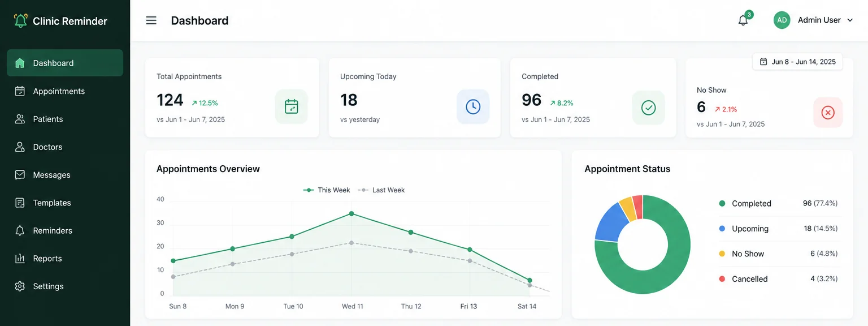Image resolution: width=868 pixels, height=326 pixels.
Task: Click the Wed 11 This Week data point
Action: [x=351, y=213]
